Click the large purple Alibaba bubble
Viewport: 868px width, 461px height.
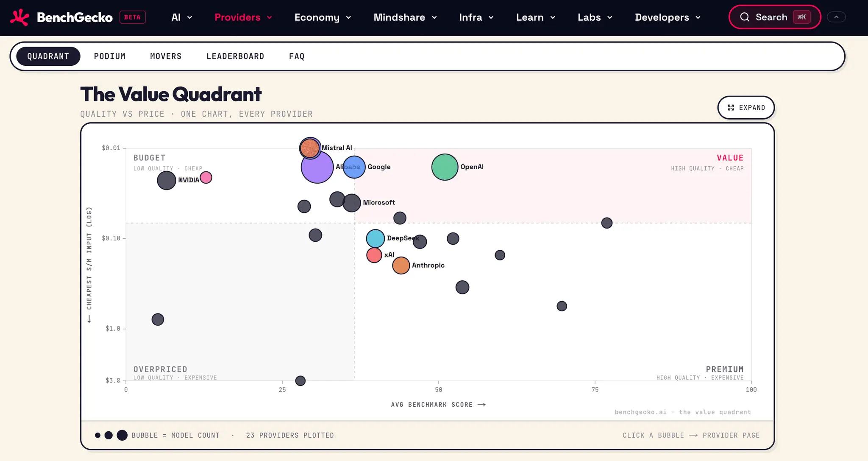point(317,167)
